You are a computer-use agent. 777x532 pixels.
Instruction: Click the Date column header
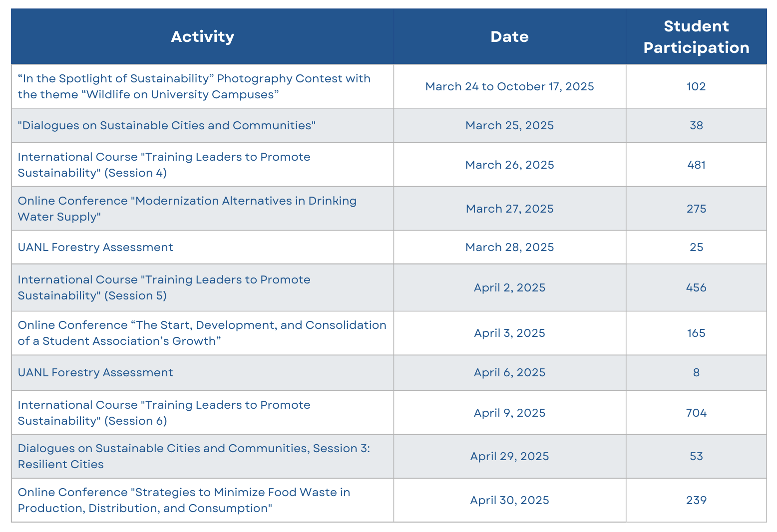pos(509,36)
